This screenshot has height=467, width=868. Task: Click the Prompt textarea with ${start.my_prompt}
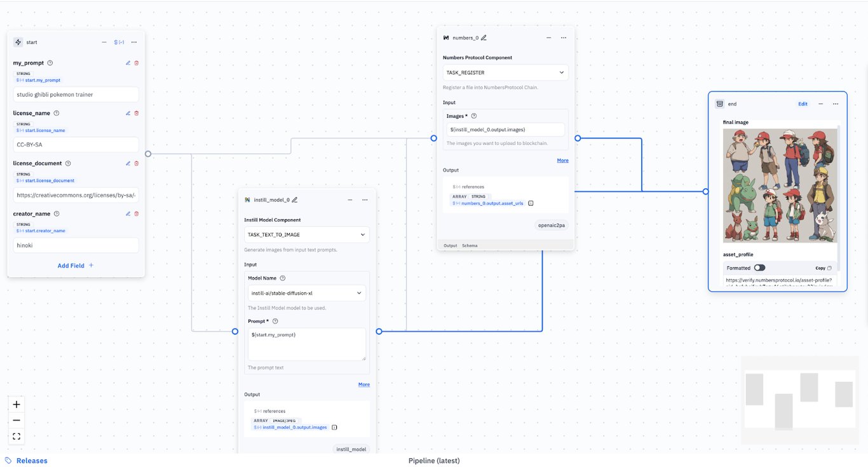(307, 344)
